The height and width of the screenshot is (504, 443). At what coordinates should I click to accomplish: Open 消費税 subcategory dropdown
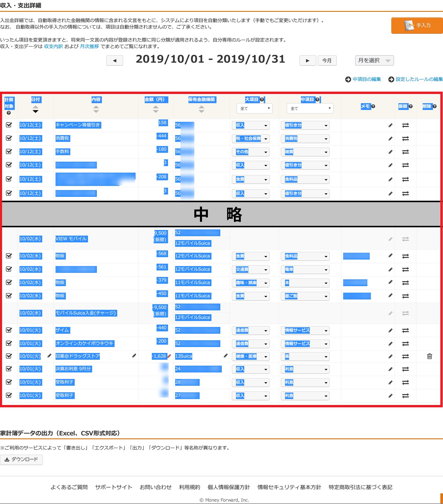(305, 139)
